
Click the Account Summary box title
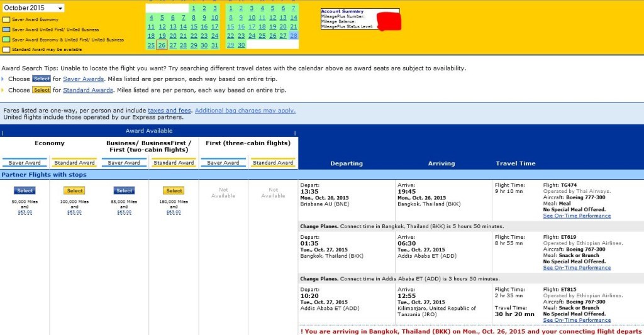(x=342, y=11)
